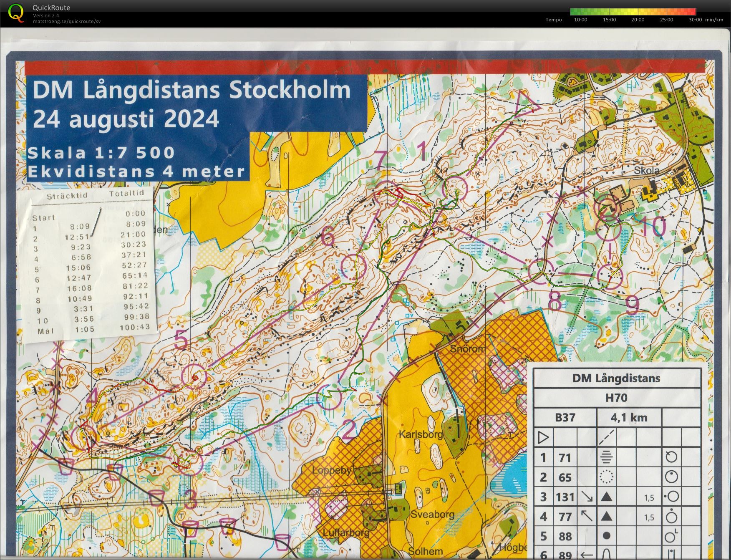Click the 'DM Långdistans' control description header
Screen dimensions: 731x560
point(616,378)
